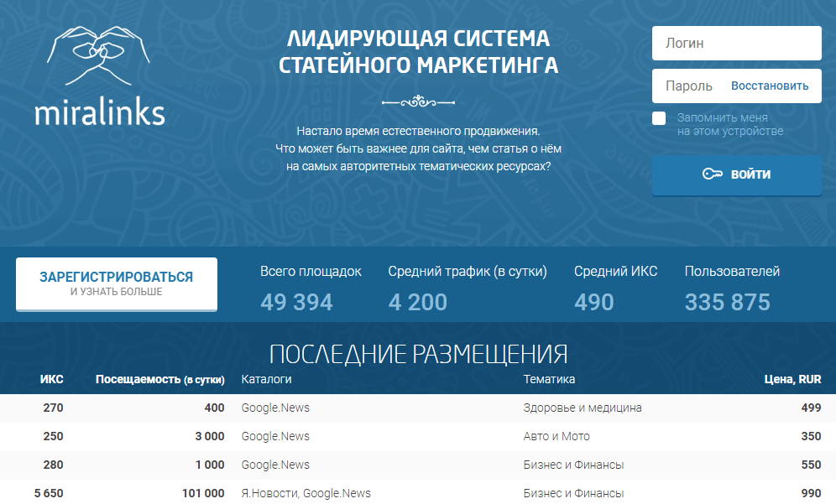This screenshot has height=504, width=836.
Task: Click the Лидирующая система статейного маркетинга headline
Action: coord(419,52)
